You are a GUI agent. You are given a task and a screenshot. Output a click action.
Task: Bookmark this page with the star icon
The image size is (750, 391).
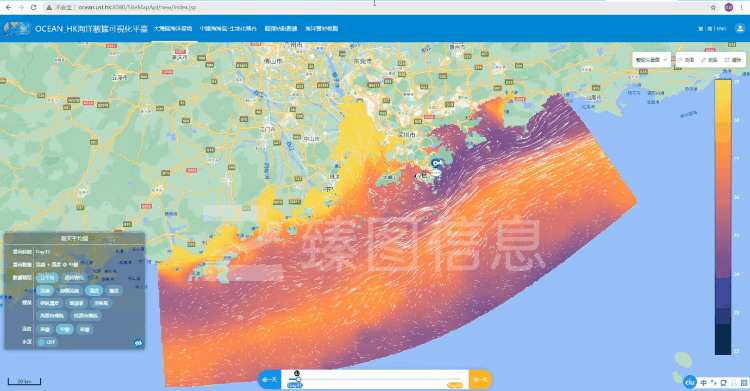[x=713, y=7]
